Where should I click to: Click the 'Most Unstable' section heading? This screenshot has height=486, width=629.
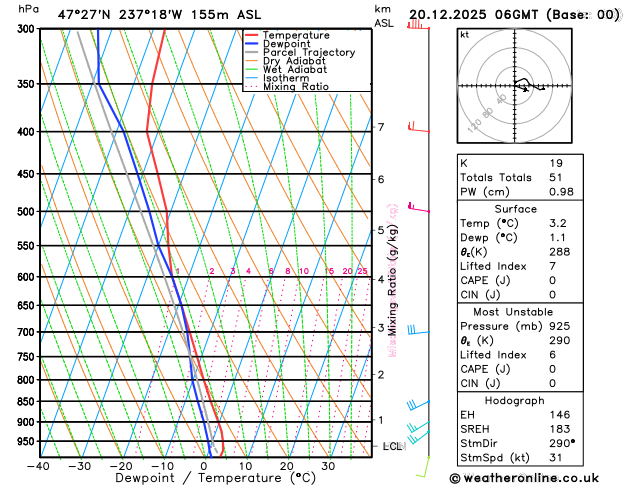coord(513,312)
